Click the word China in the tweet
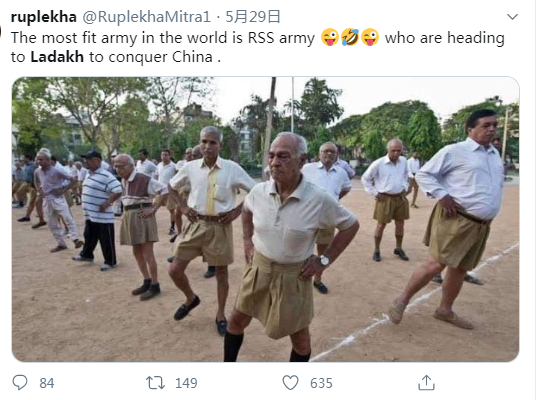The image size is (541, 400). pos(192,57)
